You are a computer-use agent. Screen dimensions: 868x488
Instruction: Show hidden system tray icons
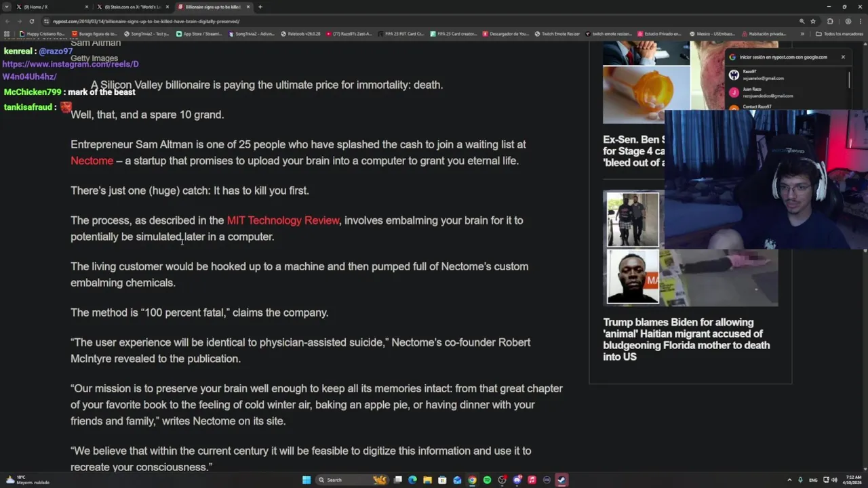coord(789,480)
